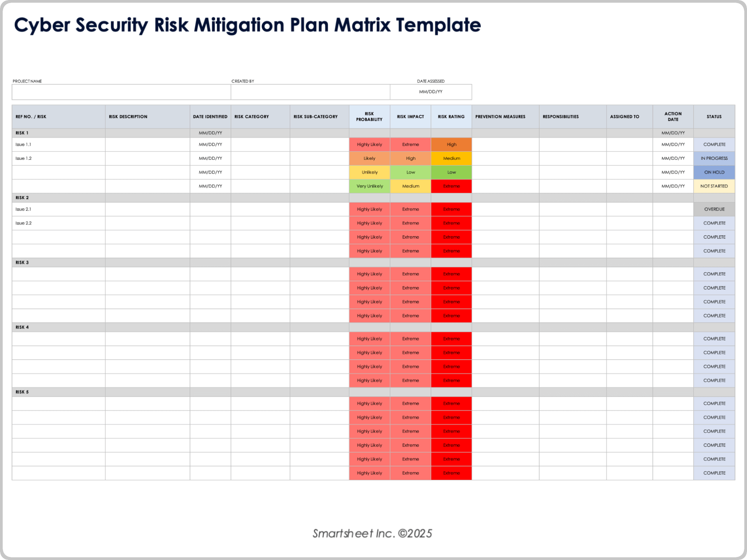
Task: Click the Smartsheet Inc. footer text
Action: click(x=372, y=533)
